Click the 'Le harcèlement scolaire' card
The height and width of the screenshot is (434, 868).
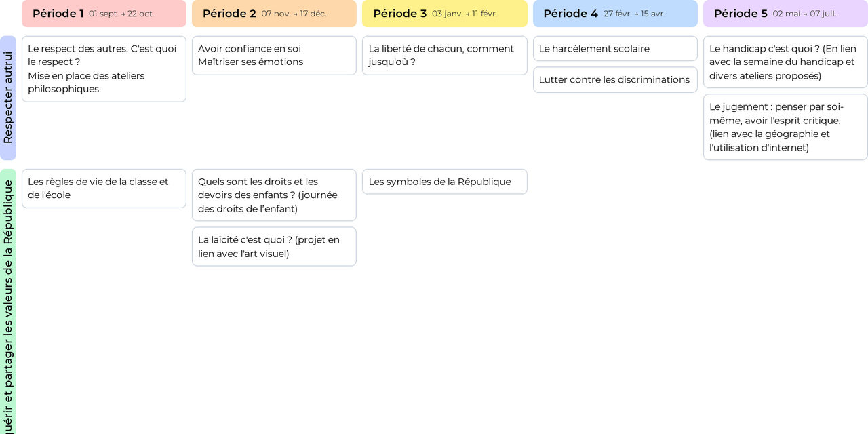615,49
